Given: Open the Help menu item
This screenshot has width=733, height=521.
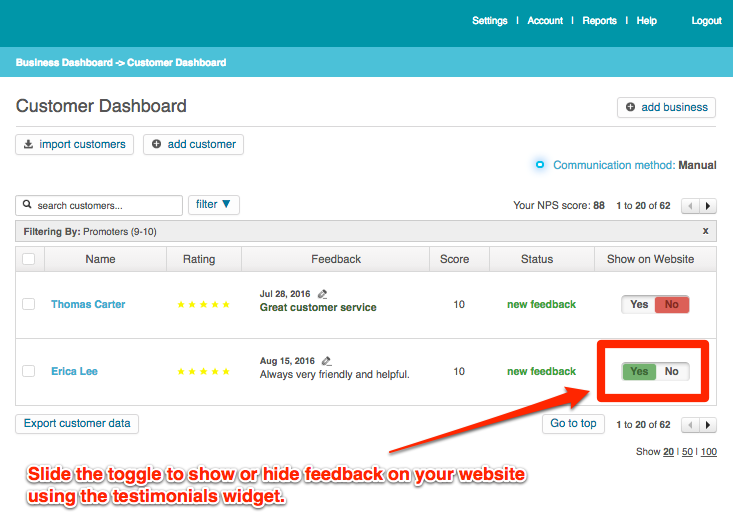Looking at the screenshot, I should [x=647, y=21].
